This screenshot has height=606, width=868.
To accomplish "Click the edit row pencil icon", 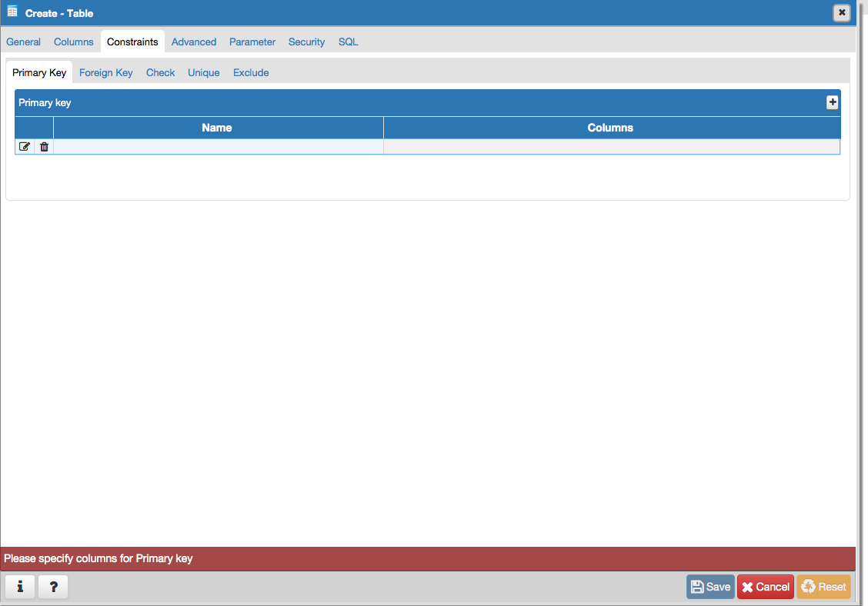I will tap(25, 147).
